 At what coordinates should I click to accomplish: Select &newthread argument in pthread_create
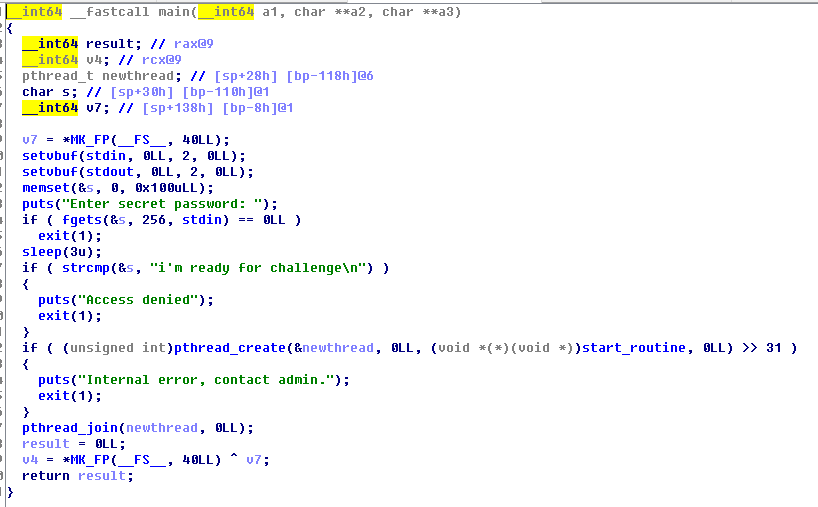click(334, 348)
